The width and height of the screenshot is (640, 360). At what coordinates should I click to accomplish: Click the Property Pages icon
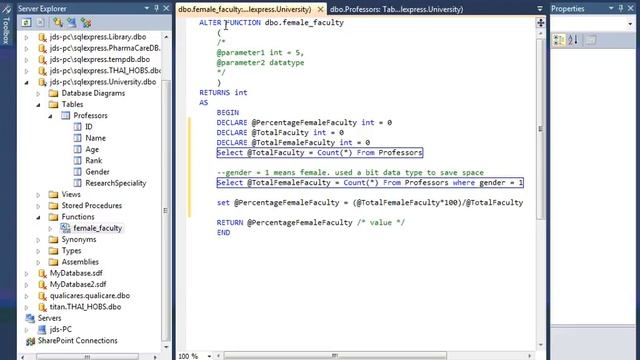point(591,40)
